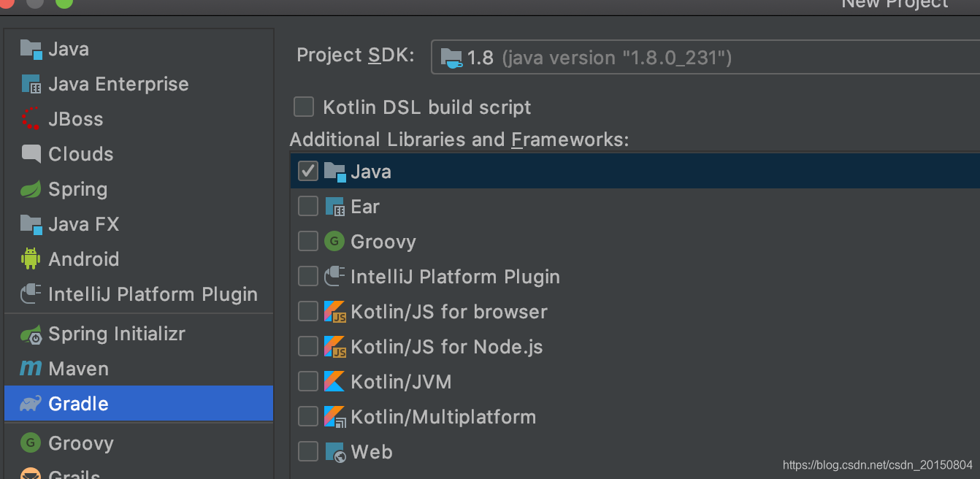The width and height of the screenshot is (980, 479).
Task: Check the Groovy framework checkbox
Action: coord(308,242)
